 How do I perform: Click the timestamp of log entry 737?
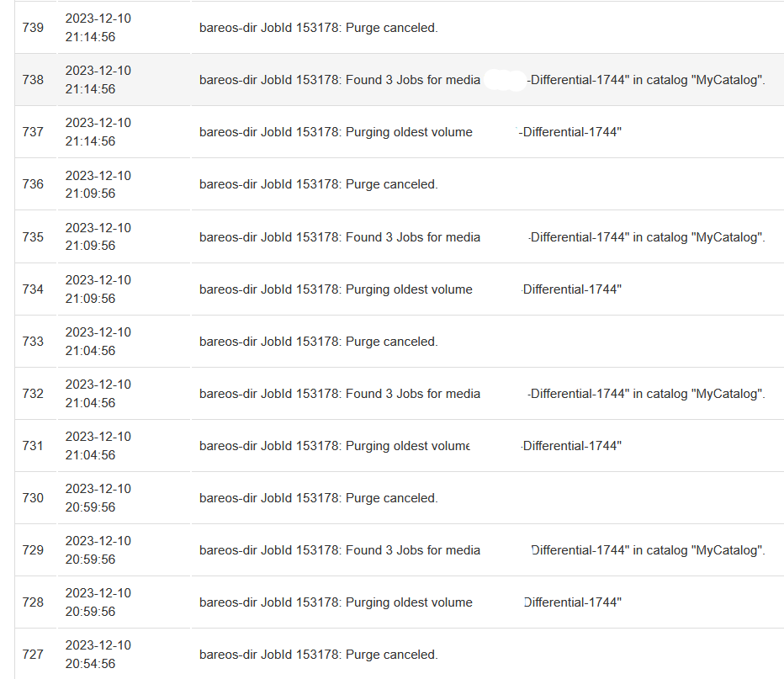click(x=98, y=132)
